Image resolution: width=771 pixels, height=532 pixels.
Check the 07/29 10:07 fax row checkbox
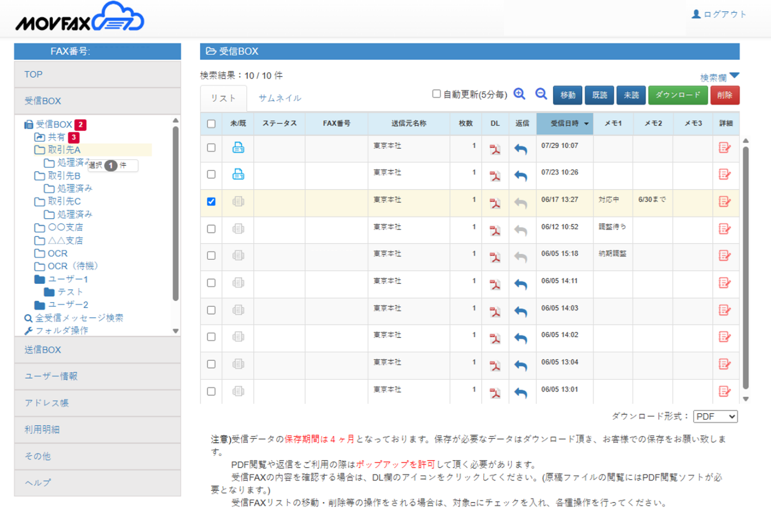click(x=211, y=148)
